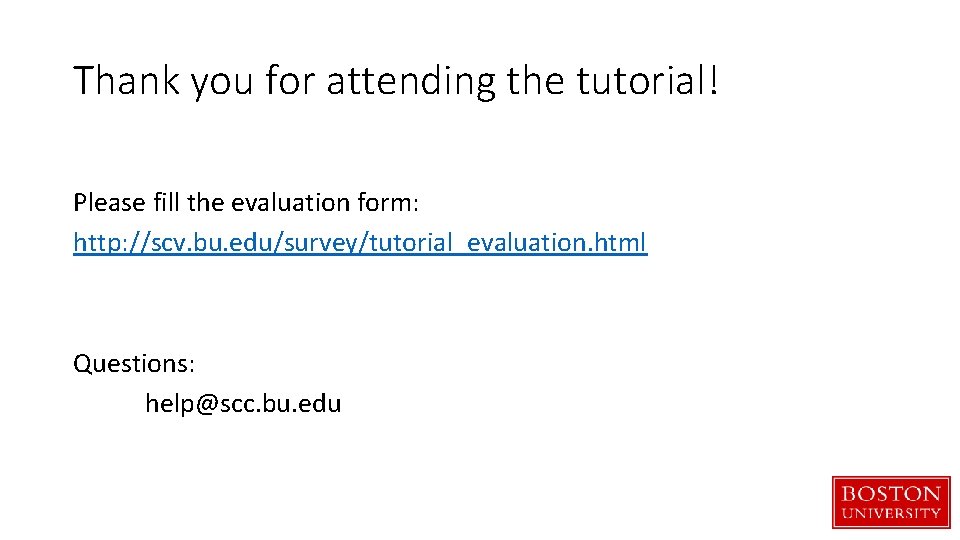Click the word "you" in the title
Viewport: 960px width, 540px height.
(222, 81)
